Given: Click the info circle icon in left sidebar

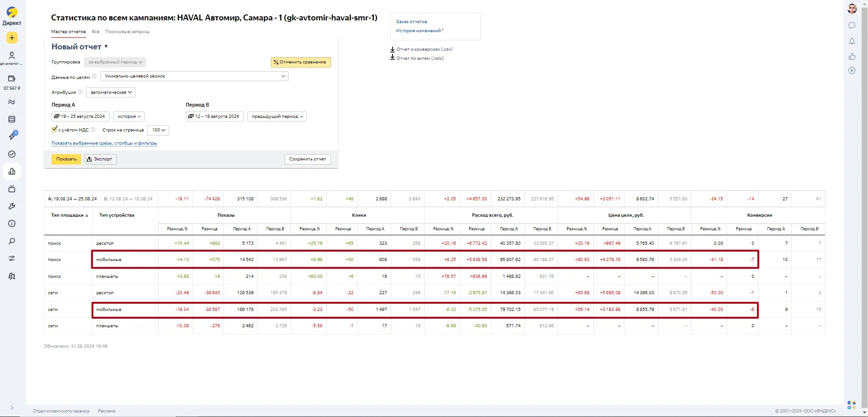Looking at the screenshot, I should (x=12, y=223).
